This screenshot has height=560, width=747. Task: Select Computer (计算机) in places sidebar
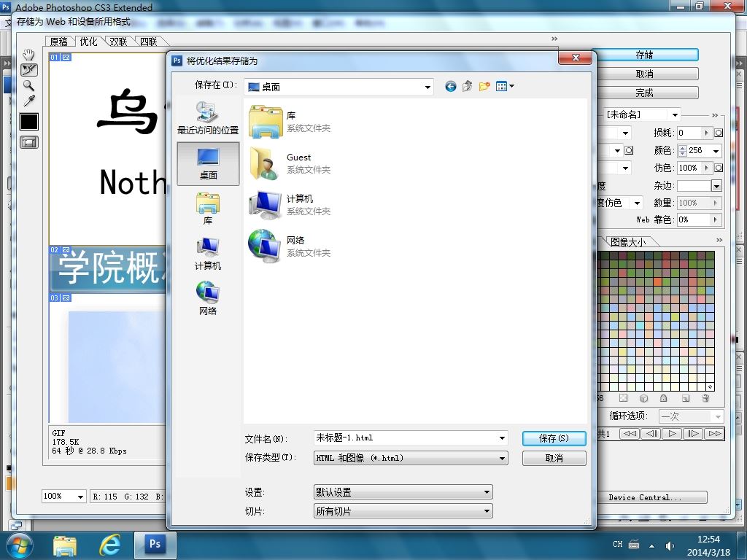208,253
